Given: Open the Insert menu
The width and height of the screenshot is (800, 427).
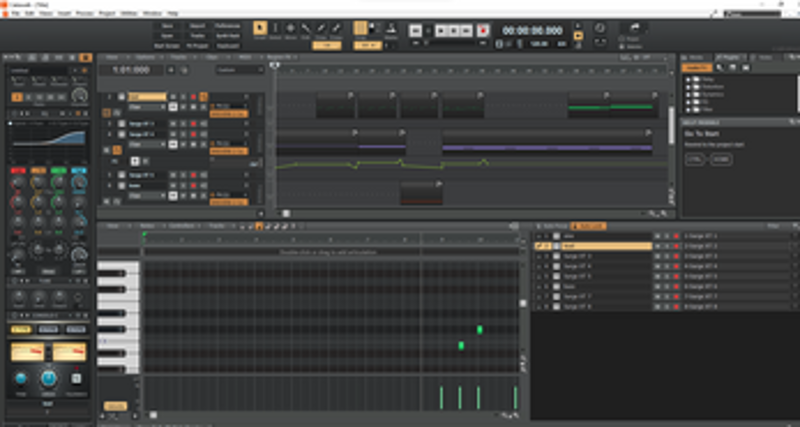Looking at the screenshot, I should 64,13.
